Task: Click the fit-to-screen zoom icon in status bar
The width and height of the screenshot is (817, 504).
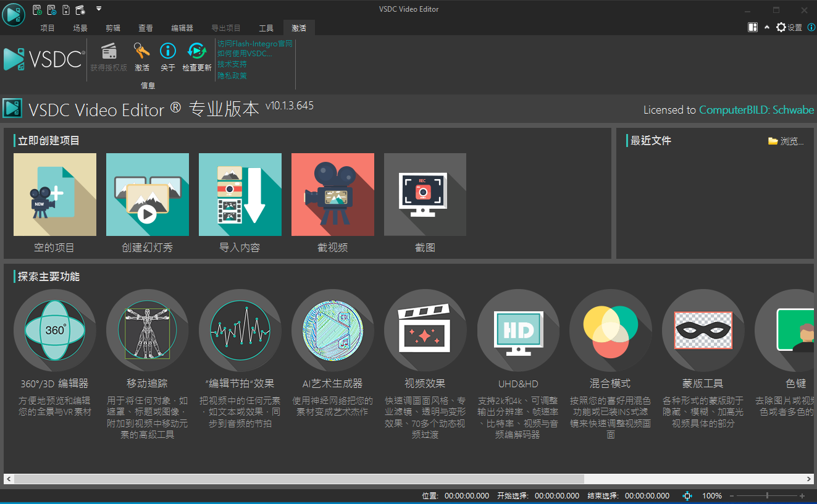Action: pyautogui.click(x=687, y=495)
